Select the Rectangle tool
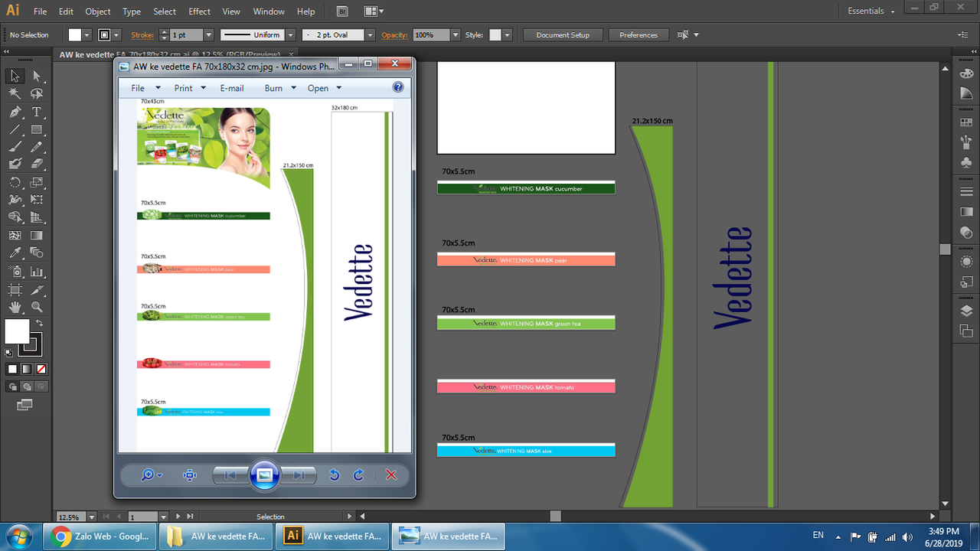Screen dimensions: 980x551 click(x=36, y=129)
